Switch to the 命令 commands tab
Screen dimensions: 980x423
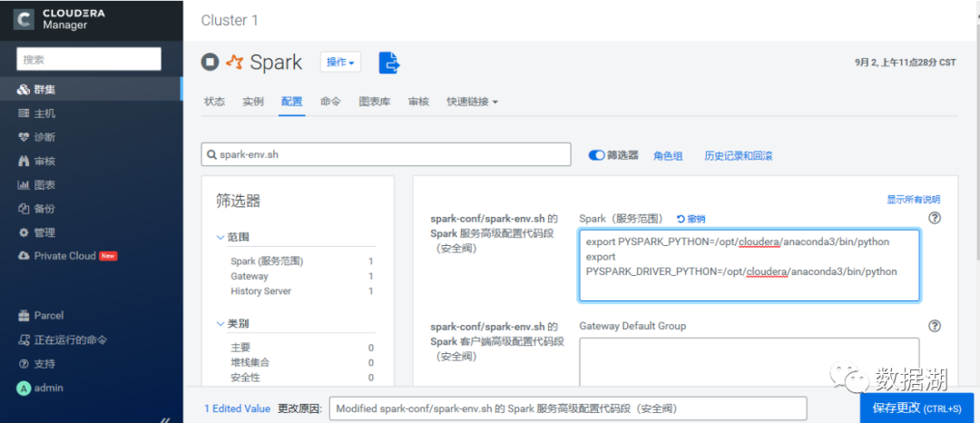click(330, 102)
